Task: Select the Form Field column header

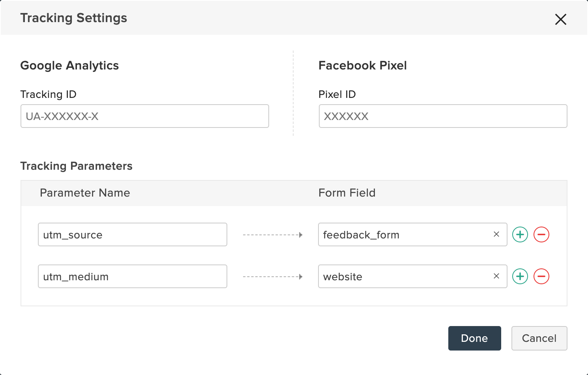Action: [x=347, y=193]
